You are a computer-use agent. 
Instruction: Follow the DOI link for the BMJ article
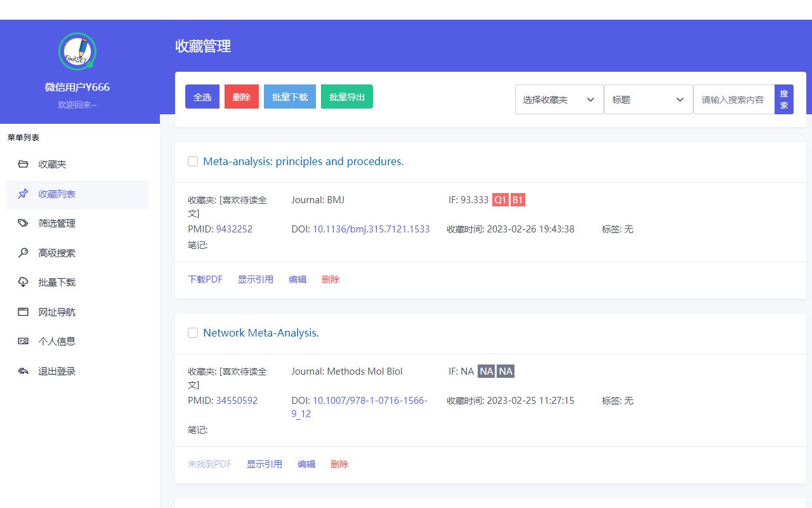pyautogui.click(x=371, y=229)
